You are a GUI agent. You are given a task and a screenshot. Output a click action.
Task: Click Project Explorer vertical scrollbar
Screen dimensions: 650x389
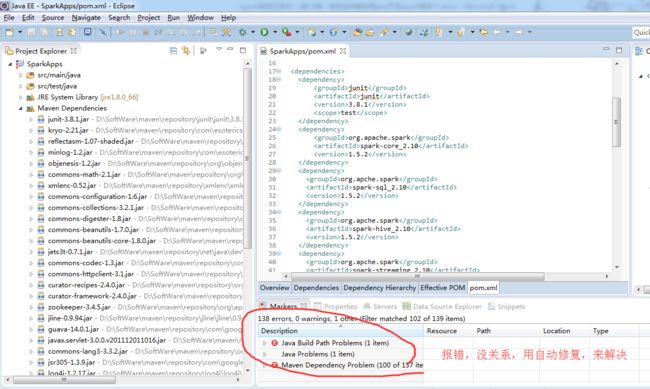pos(247,158)
